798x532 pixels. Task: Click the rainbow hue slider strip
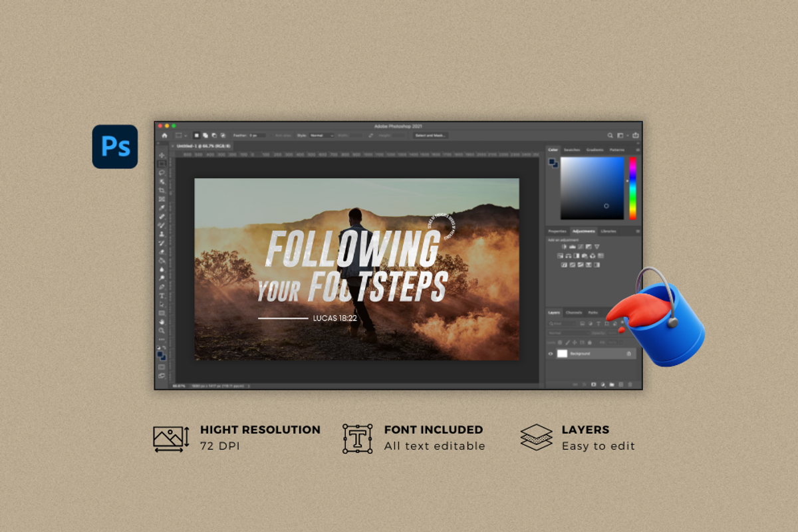[632, 188]
